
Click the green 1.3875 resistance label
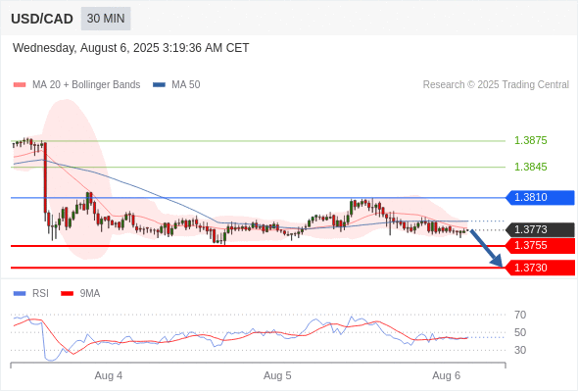530,140
